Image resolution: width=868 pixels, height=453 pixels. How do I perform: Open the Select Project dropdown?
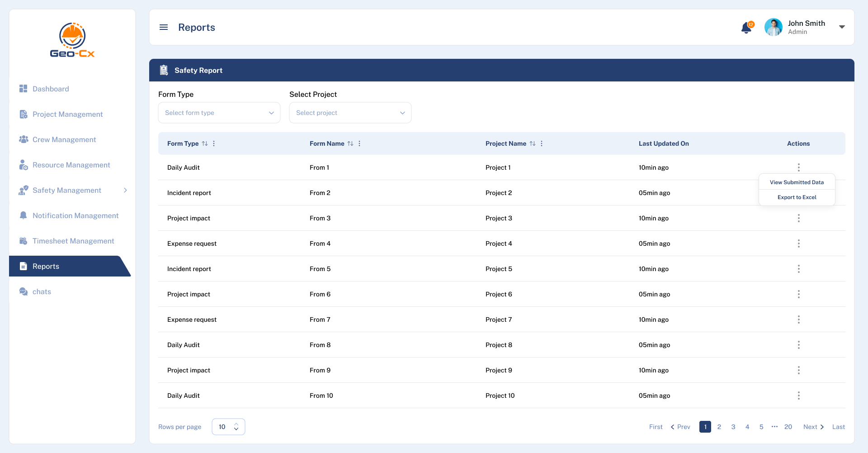click(350, 113)
